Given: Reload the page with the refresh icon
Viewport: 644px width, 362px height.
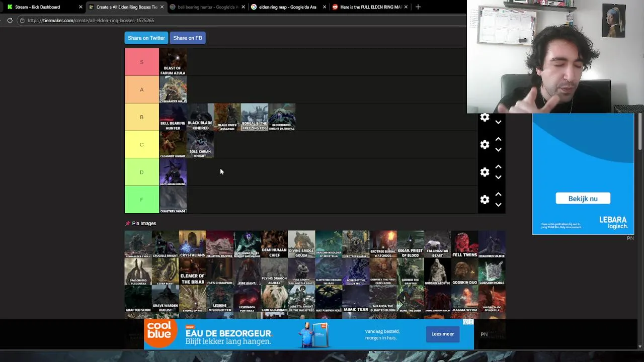Looking at the screenshot, I should click(10, 20).
